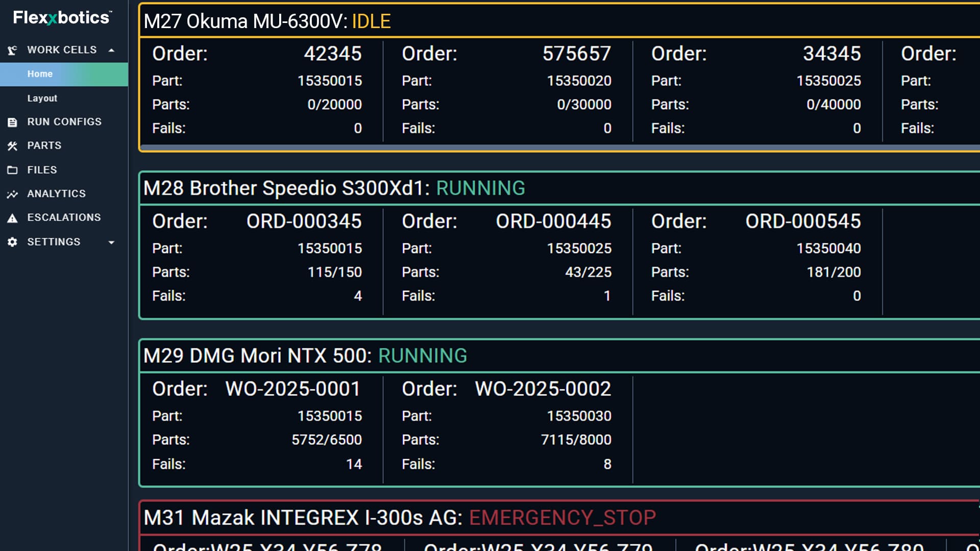
Task: Open the Files section
Action: pos(42,170)
